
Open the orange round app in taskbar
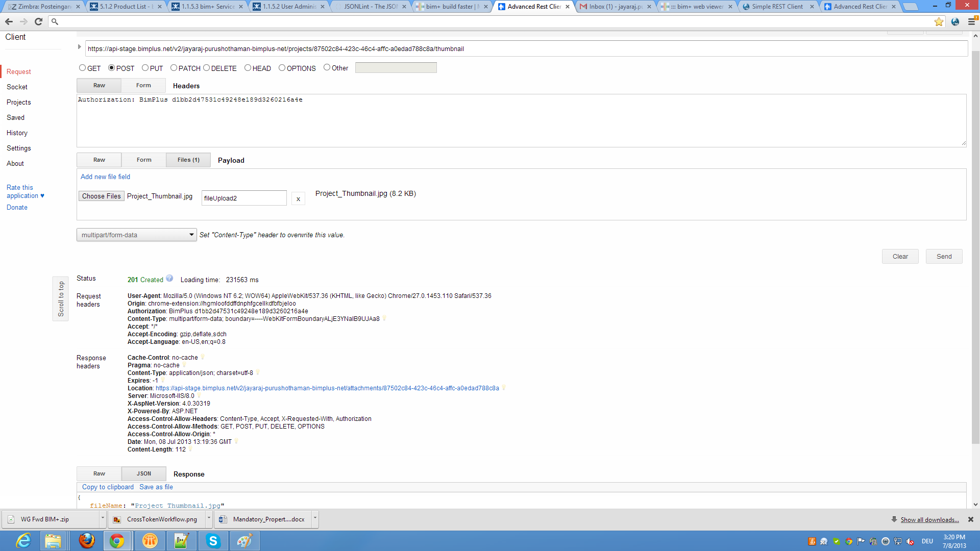[150, 541]
